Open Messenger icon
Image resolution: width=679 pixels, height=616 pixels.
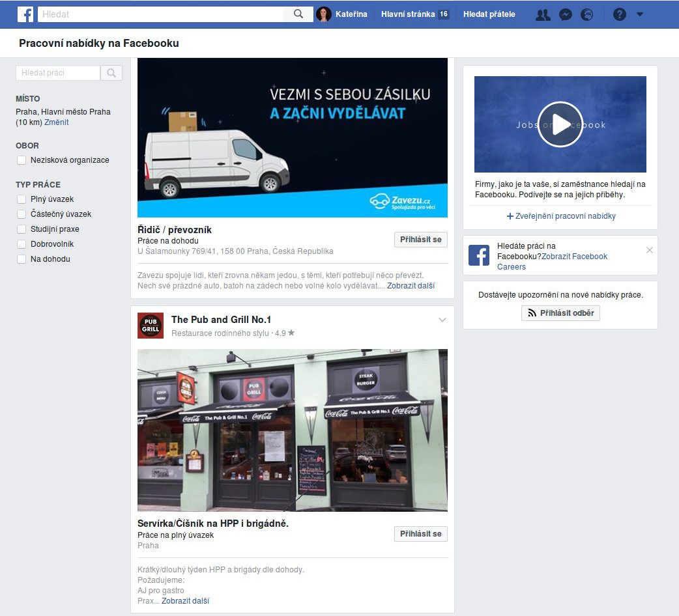(565, 15)
